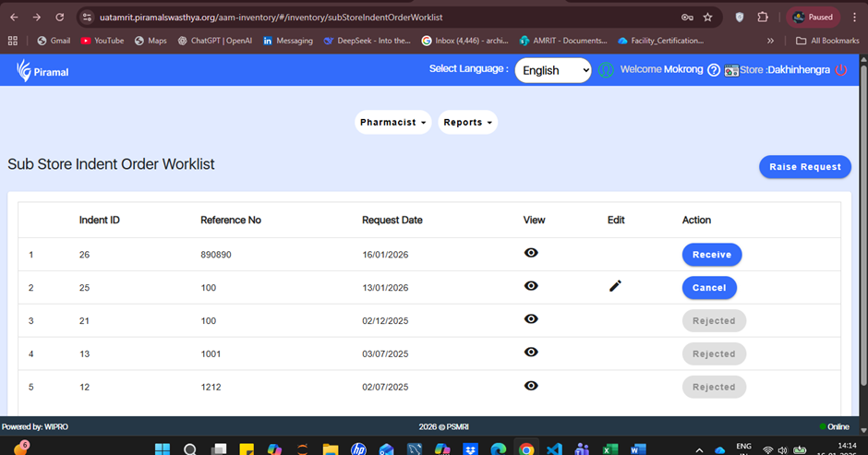Open the help question mark icon
Screen dimensions: 868x455
[x=713, y=70]
